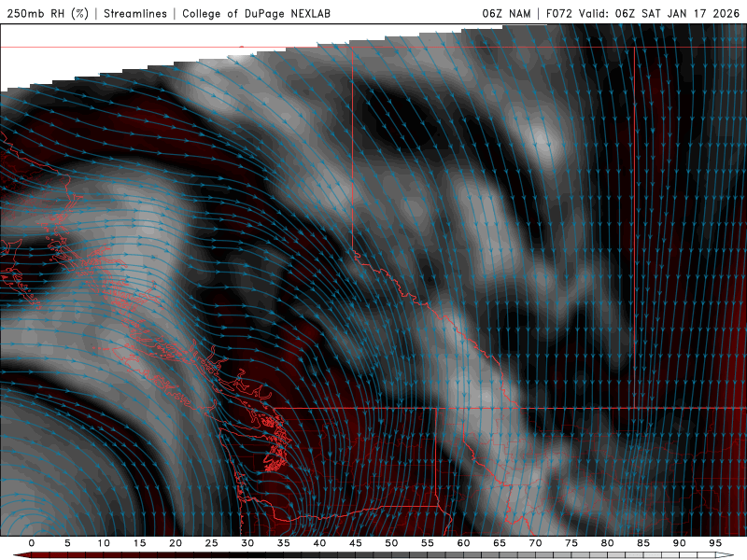Click the 'Streamlines' label in header
This screenshot has height=560, width=747.
(135, 13)
